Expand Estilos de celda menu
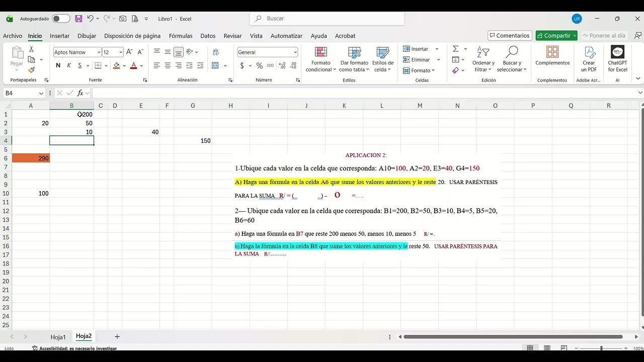This screenshot has width=644, height=362. click(383, 59)
